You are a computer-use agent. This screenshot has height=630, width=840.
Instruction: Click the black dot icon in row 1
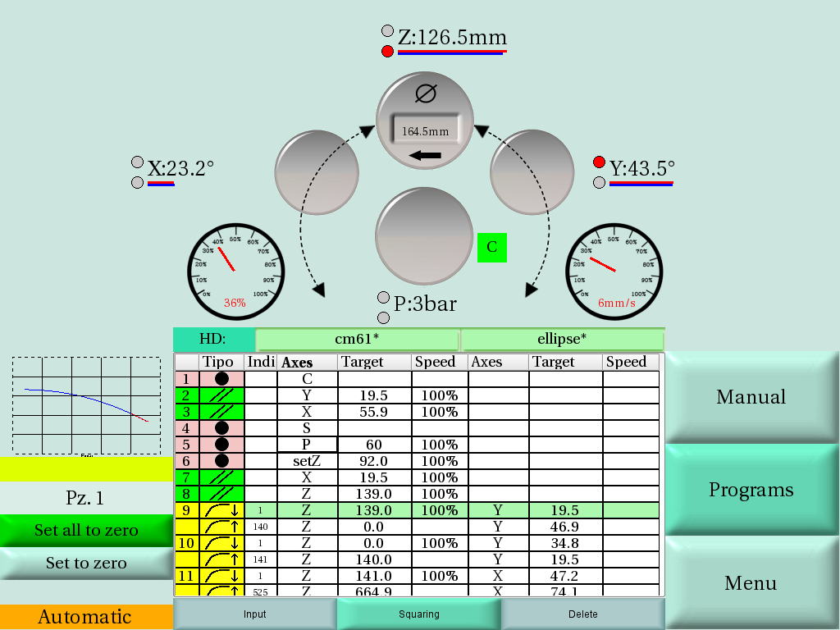pyautogui.click(x=221, y=379)
